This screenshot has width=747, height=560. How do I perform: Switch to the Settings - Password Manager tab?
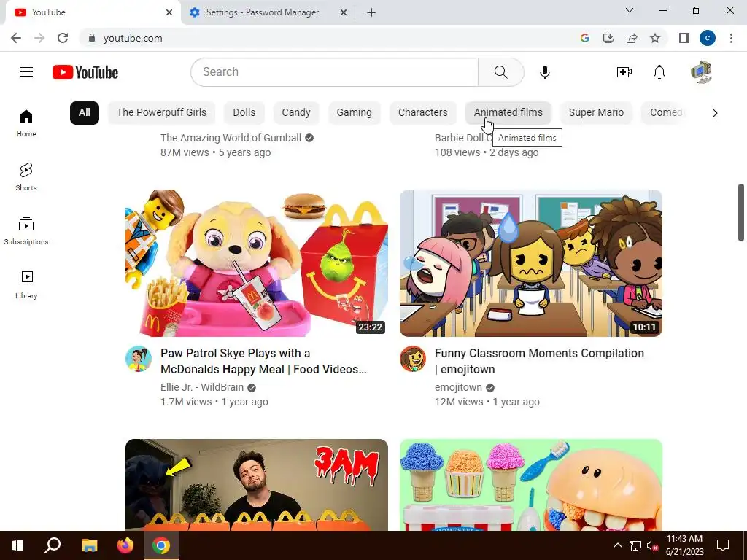(x=262, y=12)
